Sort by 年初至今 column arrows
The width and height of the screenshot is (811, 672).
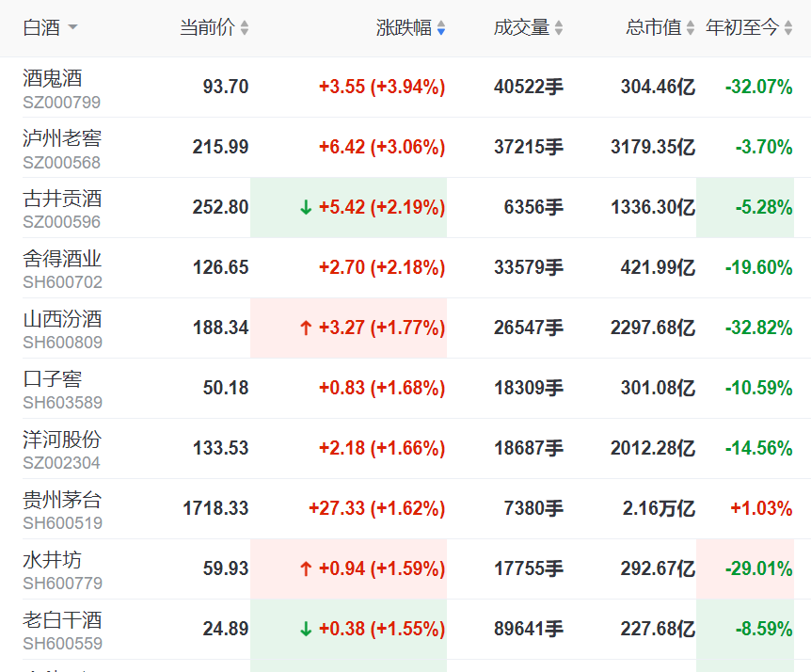(788, 28)
